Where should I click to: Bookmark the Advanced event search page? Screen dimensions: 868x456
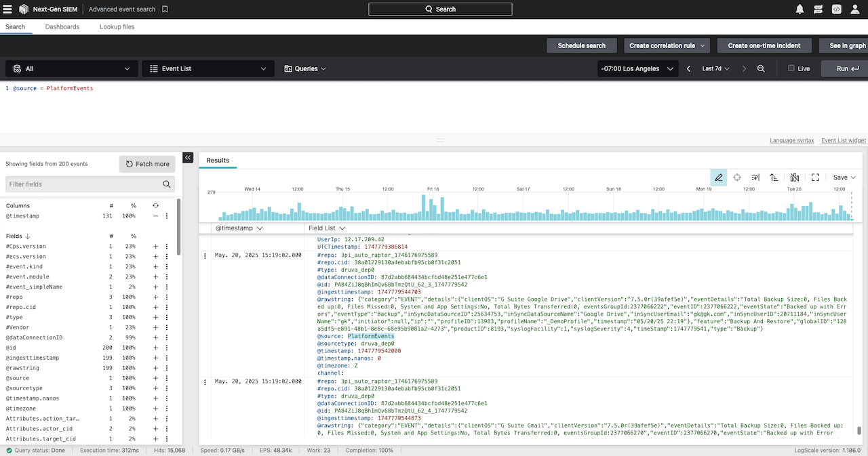coord(165,9)
